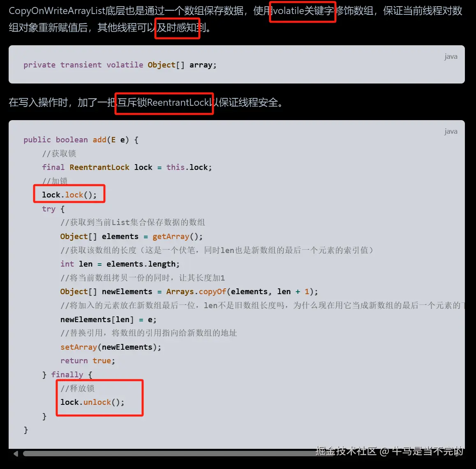Viewport: 476px width, 469px height.
Task: Click the Arrays.copyOf code line
Action: click(x=189, y=292)
